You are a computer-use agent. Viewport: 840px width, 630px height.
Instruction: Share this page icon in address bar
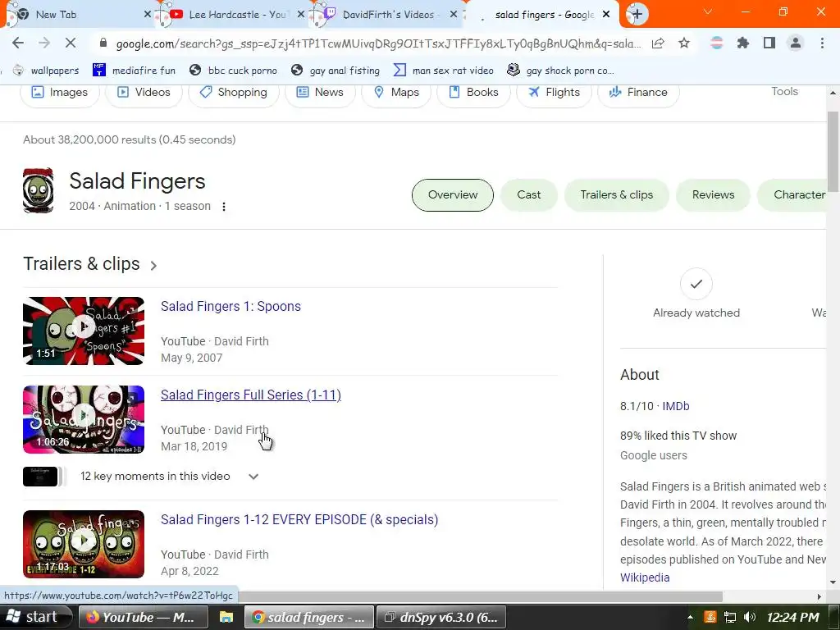click(658, 43)
